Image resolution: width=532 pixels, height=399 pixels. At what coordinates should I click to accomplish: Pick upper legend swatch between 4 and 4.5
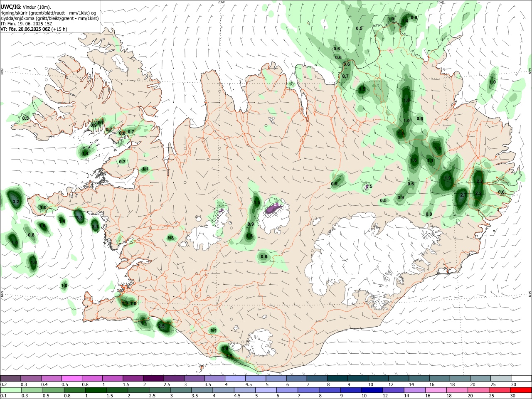(235, 378)
